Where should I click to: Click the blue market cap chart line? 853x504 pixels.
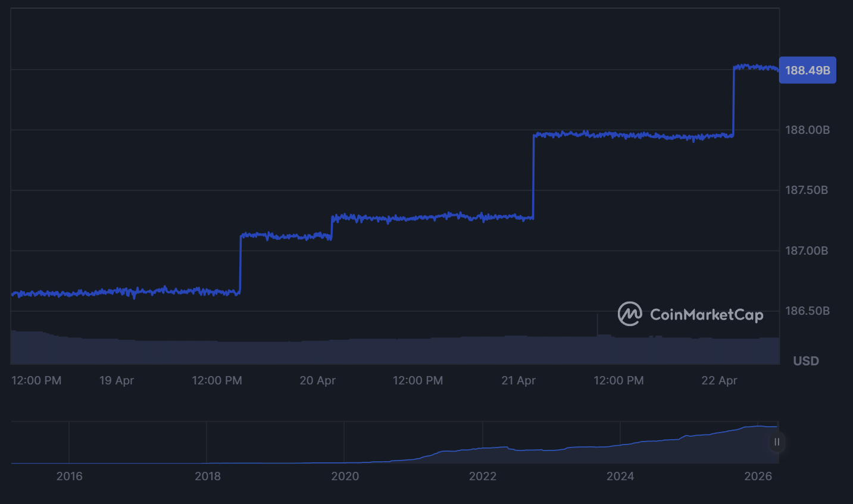click(x=417, y=219)
